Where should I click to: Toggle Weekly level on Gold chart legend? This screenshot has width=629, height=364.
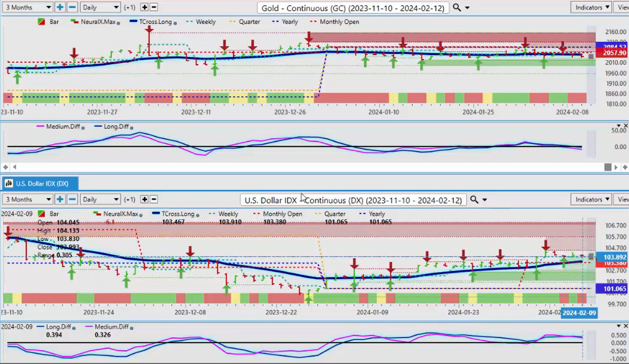[200, 21]
